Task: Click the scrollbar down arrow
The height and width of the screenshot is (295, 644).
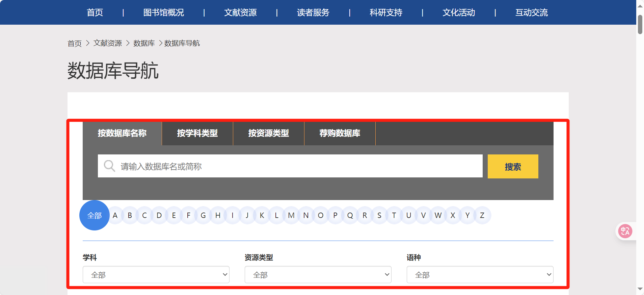Action: (640, 289)
